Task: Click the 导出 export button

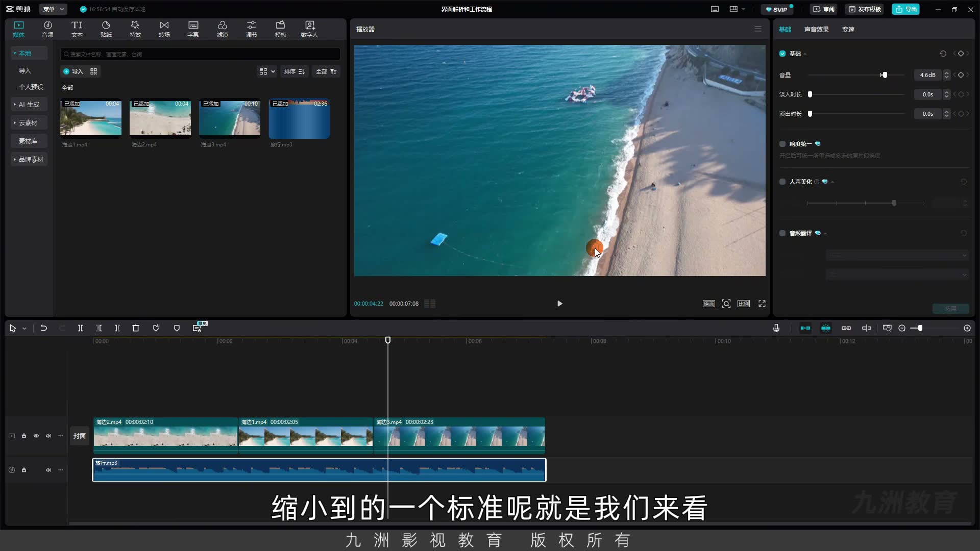Action: (x=906, y=9)
